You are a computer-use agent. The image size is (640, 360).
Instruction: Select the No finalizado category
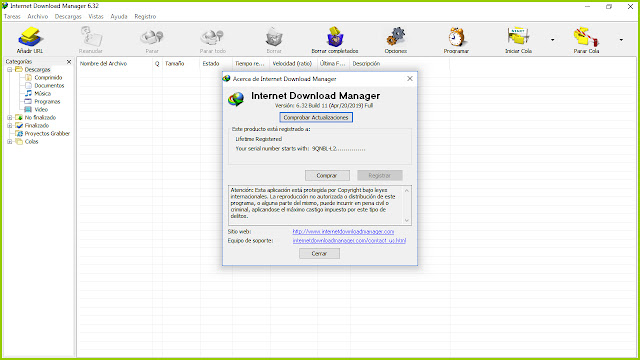coord(40,118)
